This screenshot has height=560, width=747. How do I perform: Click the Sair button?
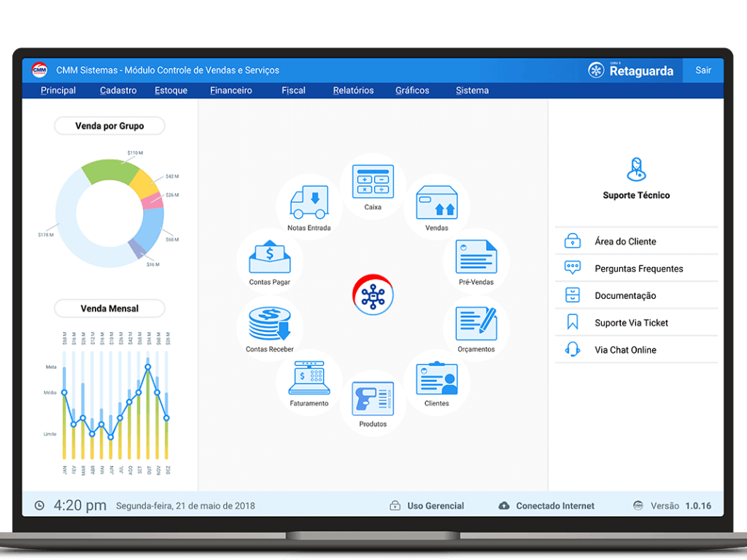pyautogui.click(x=703, y=71)
